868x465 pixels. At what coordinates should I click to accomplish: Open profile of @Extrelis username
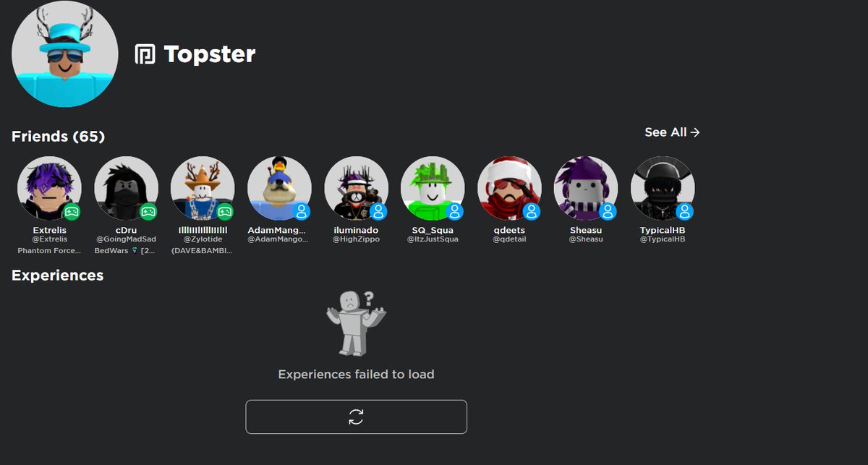(49, 238)
